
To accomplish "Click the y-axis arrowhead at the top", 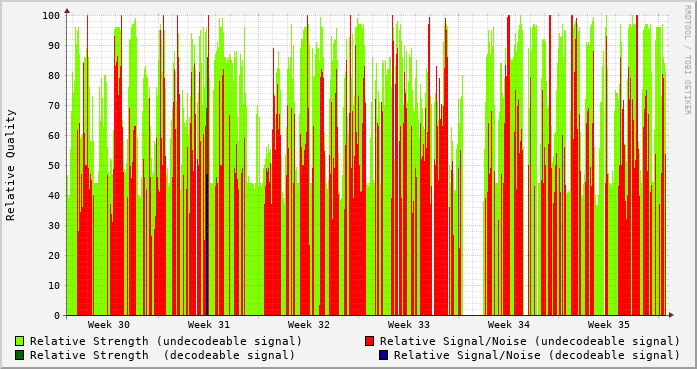I will (x=67, y=11).
